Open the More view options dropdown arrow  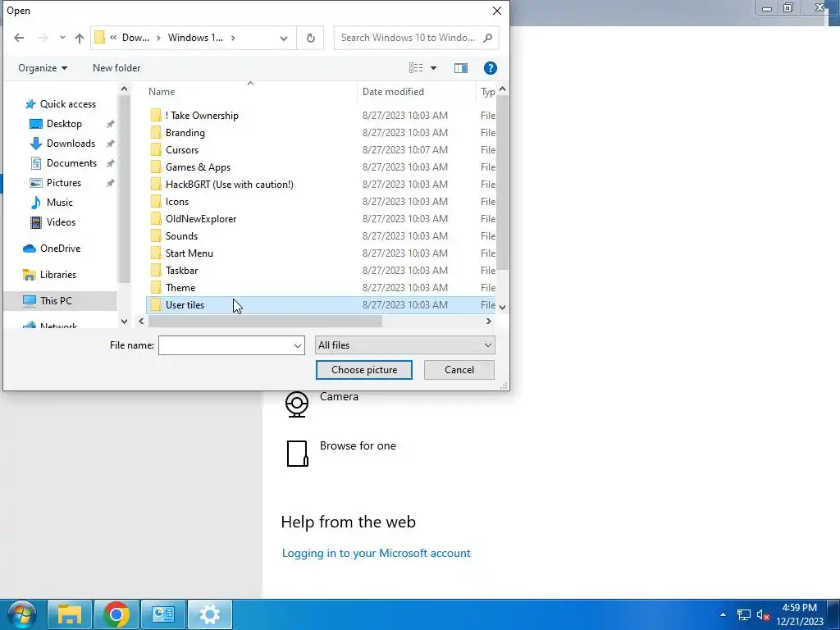(433, 68)
